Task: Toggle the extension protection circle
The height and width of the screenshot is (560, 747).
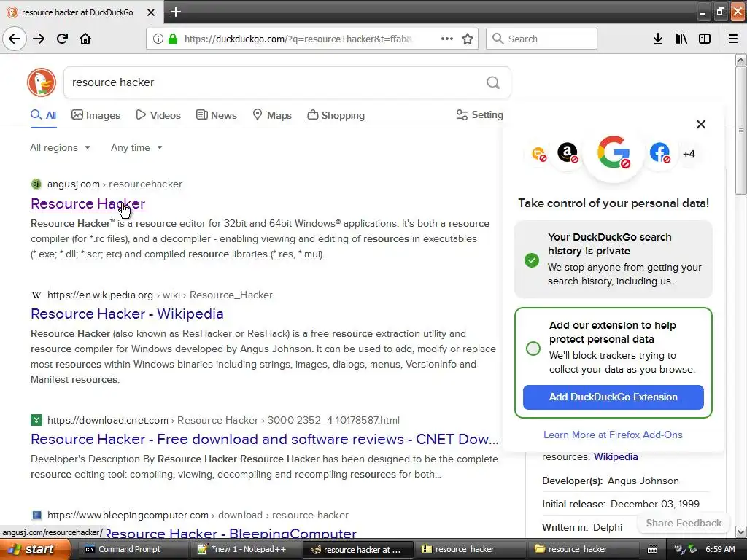Action: coord(533,348)
